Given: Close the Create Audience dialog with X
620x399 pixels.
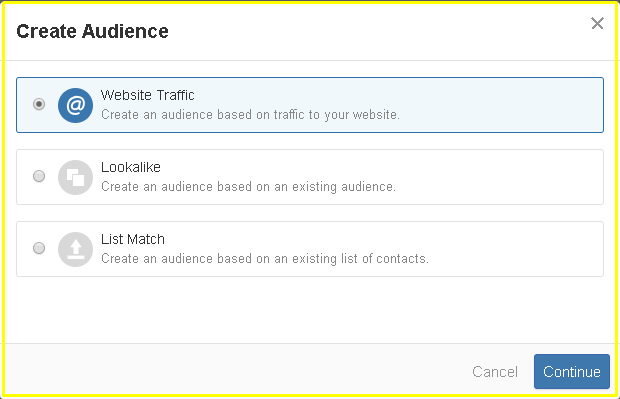Looking at the screenshot, I should point(597,23).
